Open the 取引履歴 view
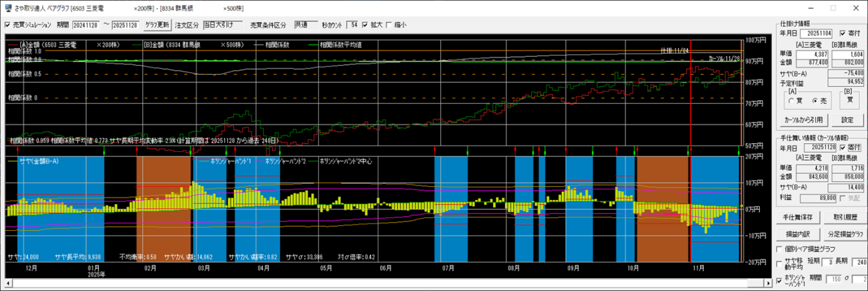The height and width of the screenshot is (291, 868). 845,217
